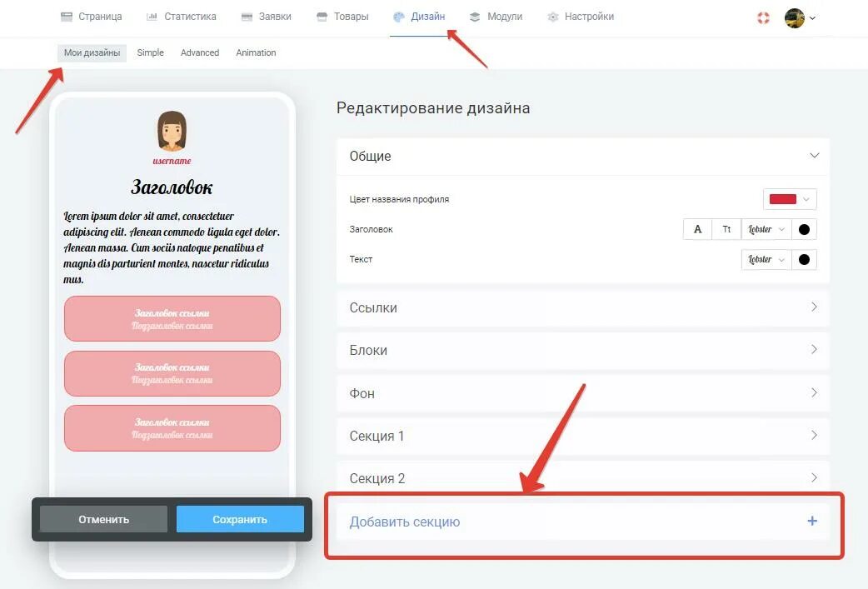Open the Заголовок Lobster font dropdown
Image resolution: width=868 pixels, height=589 pixels.
766,229
